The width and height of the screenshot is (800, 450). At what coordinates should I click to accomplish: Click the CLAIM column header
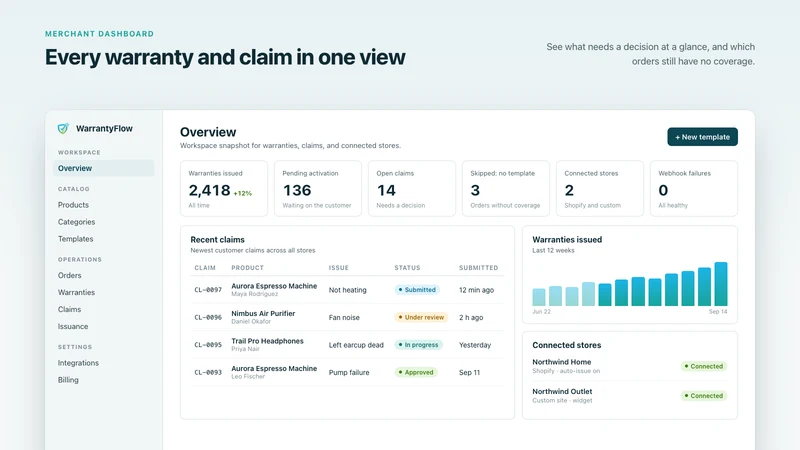(205, 268)
